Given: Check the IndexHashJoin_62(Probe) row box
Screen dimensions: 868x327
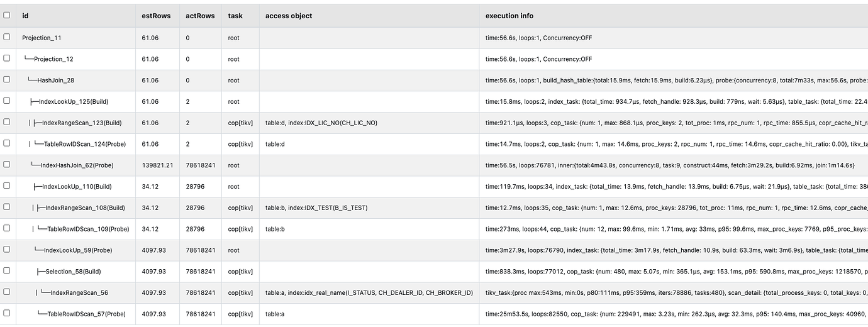Looking at the screenshot, I should [7, 164].
